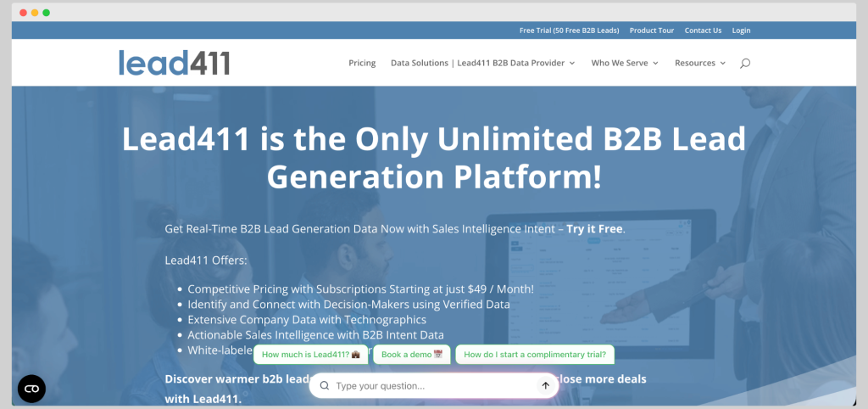Click 'Extensive Company Data with Technographics' text
This screenshot has width=868, height=409.
(x=307, y=320)
